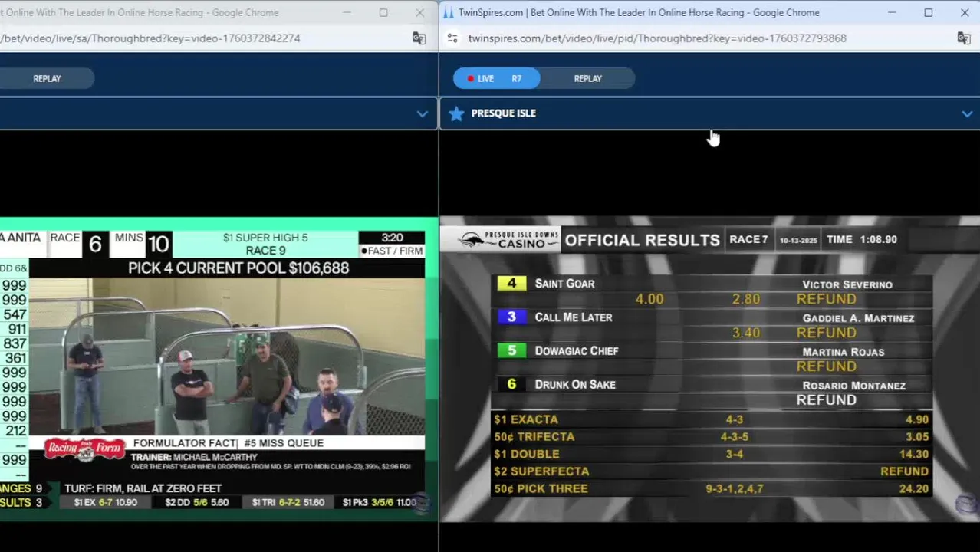Click the PRESQUE ISLE track name label
The image size is (980, 552).
click(503, 113)
